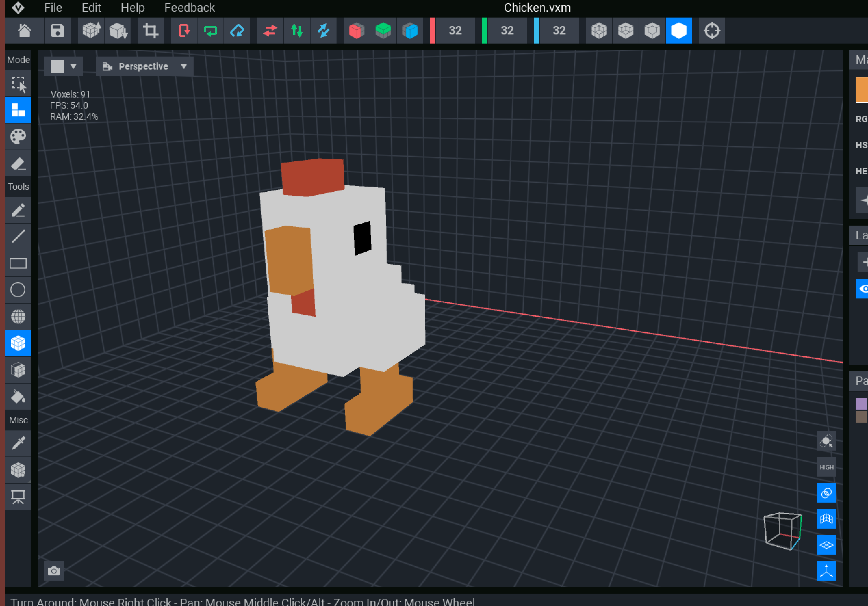
Task: Take a viewport screenshot with camera
Action: tap(54, 571)
